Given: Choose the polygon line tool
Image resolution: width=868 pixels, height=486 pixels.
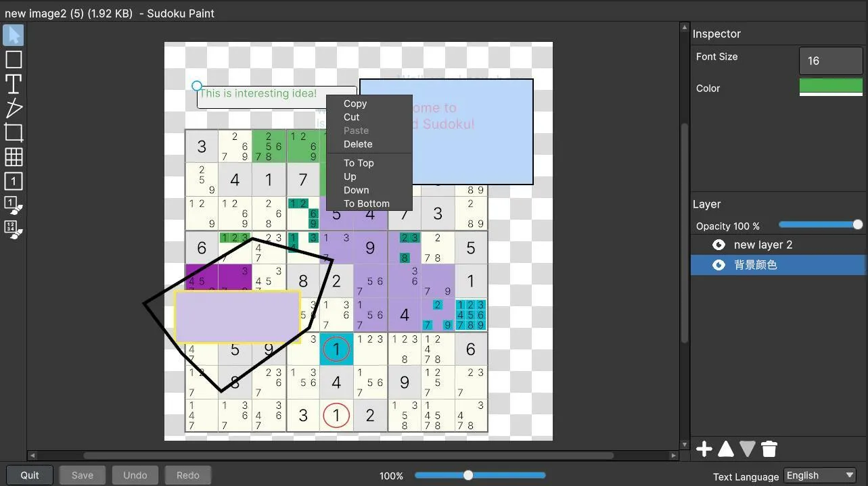Looking at the screenshot, I should coord(14,108).
